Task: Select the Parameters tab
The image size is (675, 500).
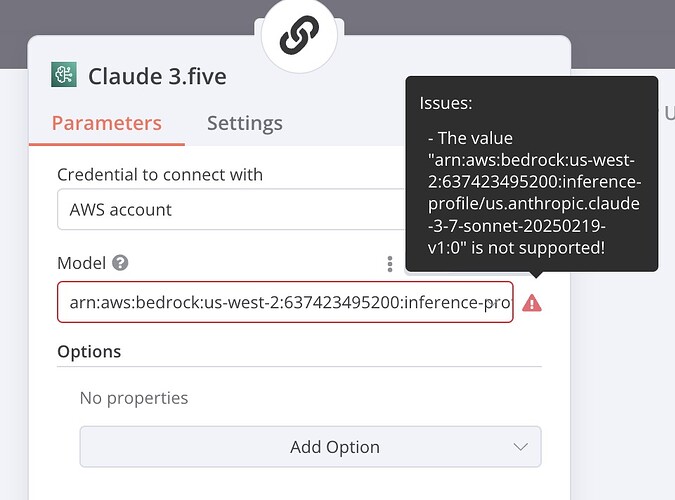Action: coord(107,123)
